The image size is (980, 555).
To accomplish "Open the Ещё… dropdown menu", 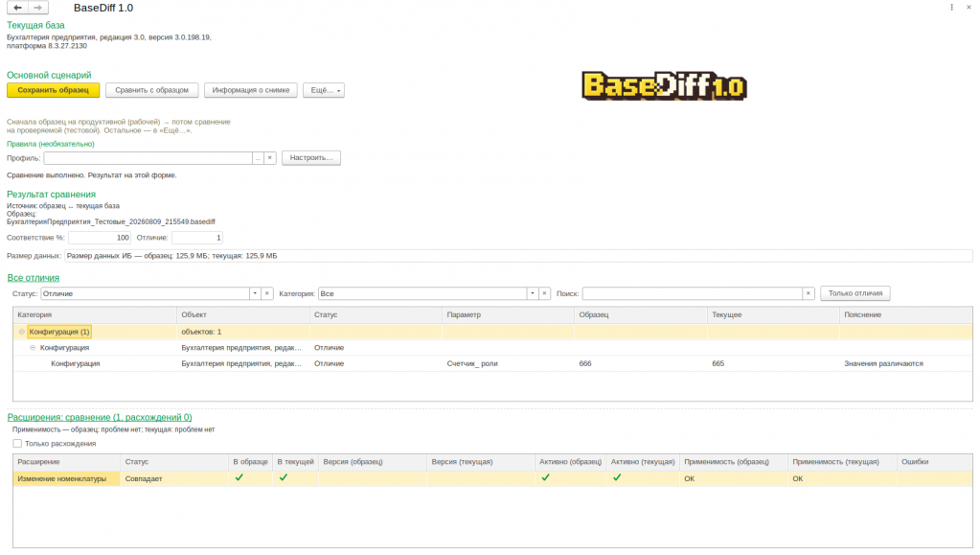I will (x=324, y=90).
